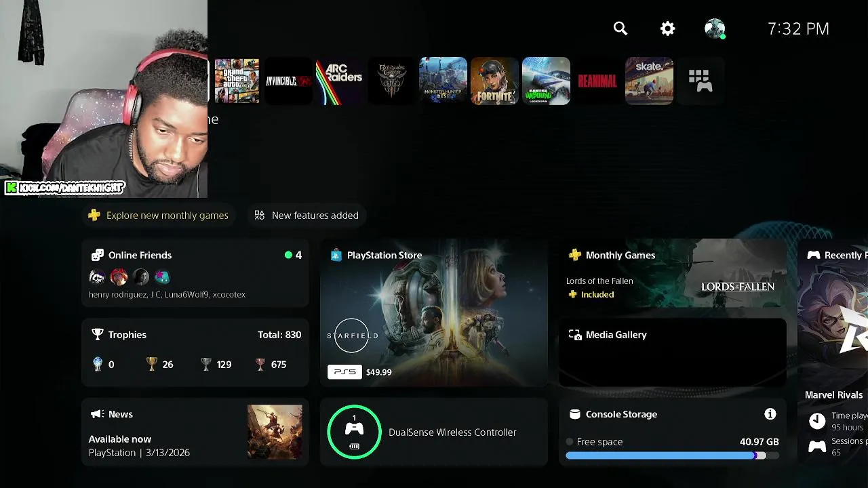Launch the Fortnite game tile
The height and width of the screenshot is (488, 868).
494,81
